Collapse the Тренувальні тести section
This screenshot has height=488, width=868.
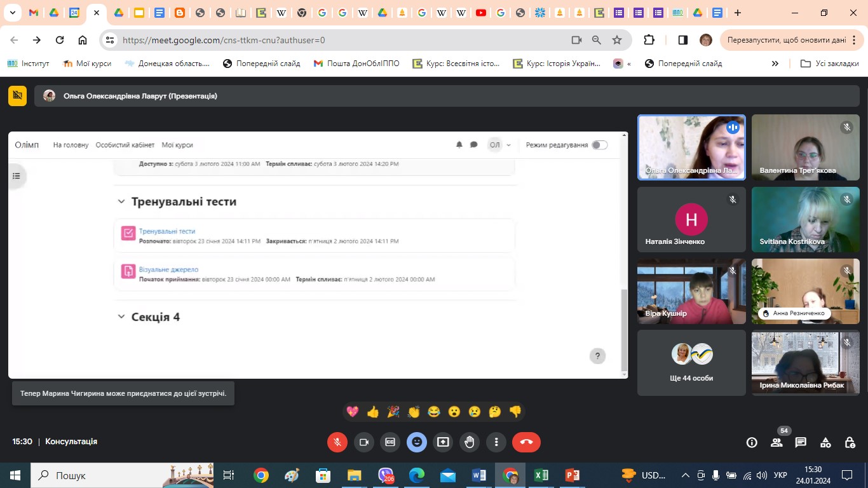pyautogui.click(x=121, y=201)
